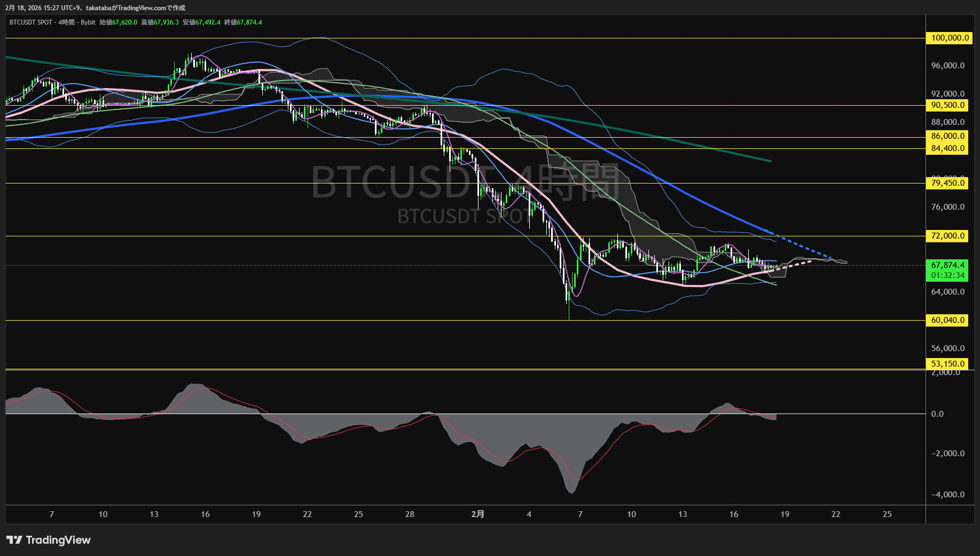Click the 4時間 interval label in header
This screenshot has height=556, width=980.
point(67,22)
